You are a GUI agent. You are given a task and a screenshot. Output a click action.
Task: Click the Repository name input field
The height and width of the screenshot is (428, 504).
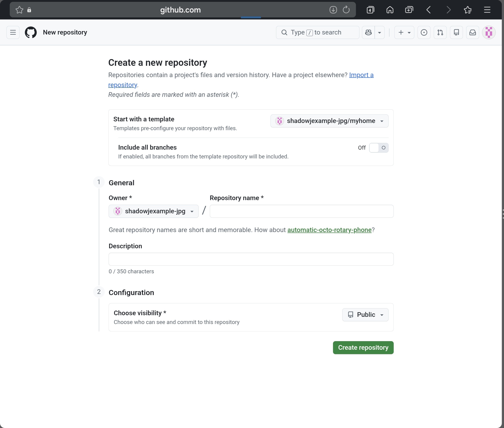tap(301, 211)
